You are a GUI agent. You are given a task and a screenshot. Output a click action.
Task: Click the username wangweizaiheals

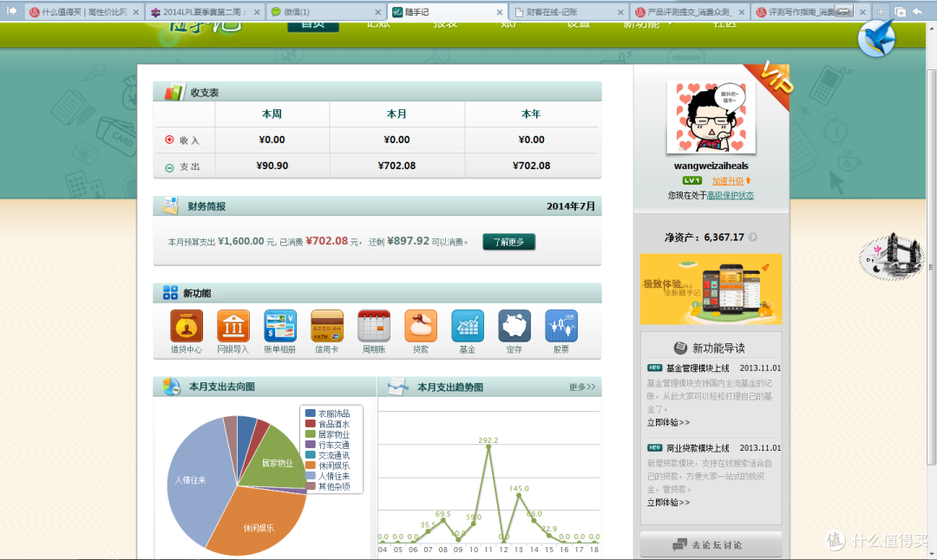click(711, 166)
